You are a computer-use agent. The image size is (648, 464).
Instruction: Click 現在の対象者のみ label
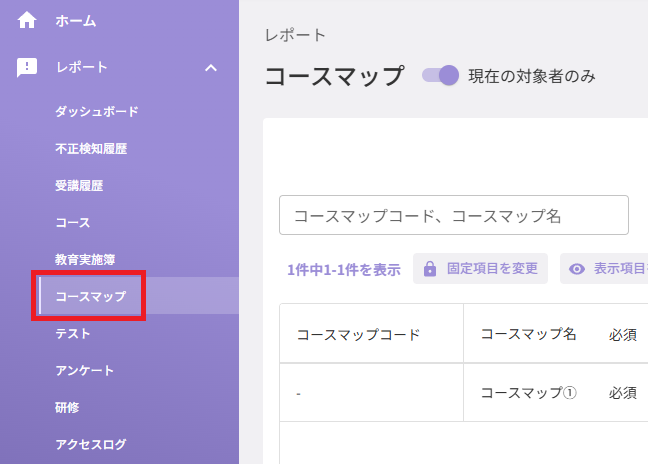tap(532, 76)
